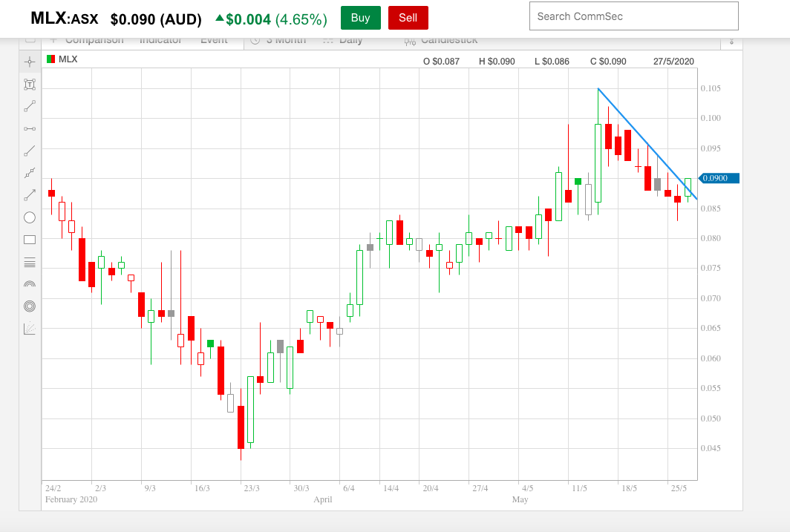Screen dimensions: 790x532
Task: Select the concentric circles tool
Action: pyautogui.click(x=30, y=306)
